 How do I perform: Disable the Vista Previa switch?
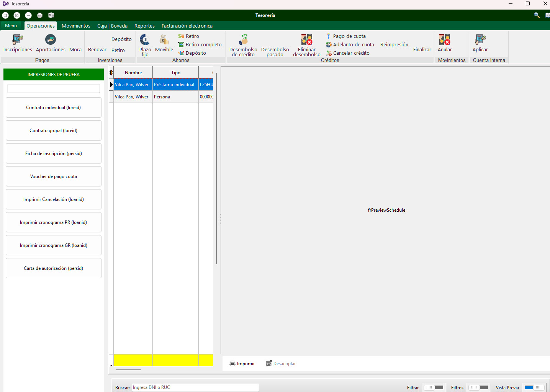[x=534, y=387]
